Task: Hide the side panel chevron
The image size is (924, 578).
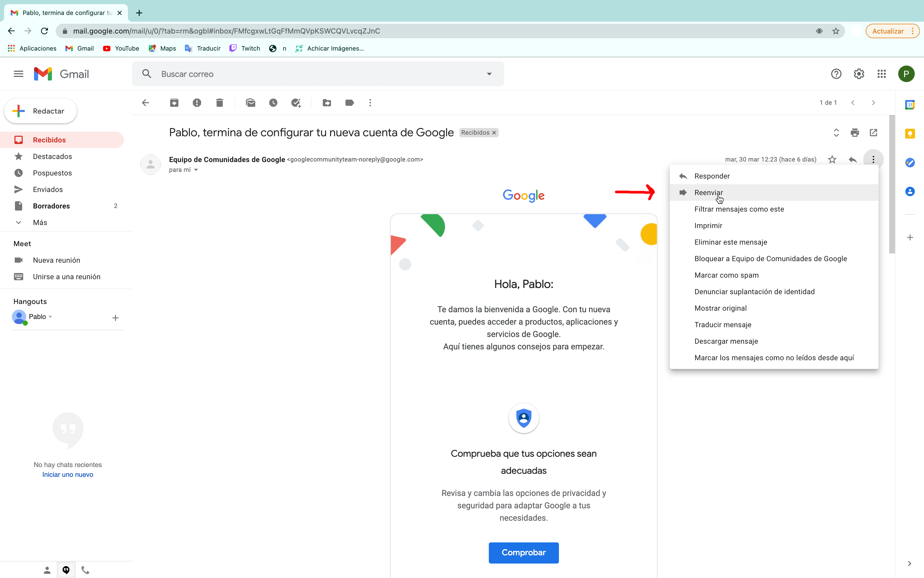Action: coord(909,564)
